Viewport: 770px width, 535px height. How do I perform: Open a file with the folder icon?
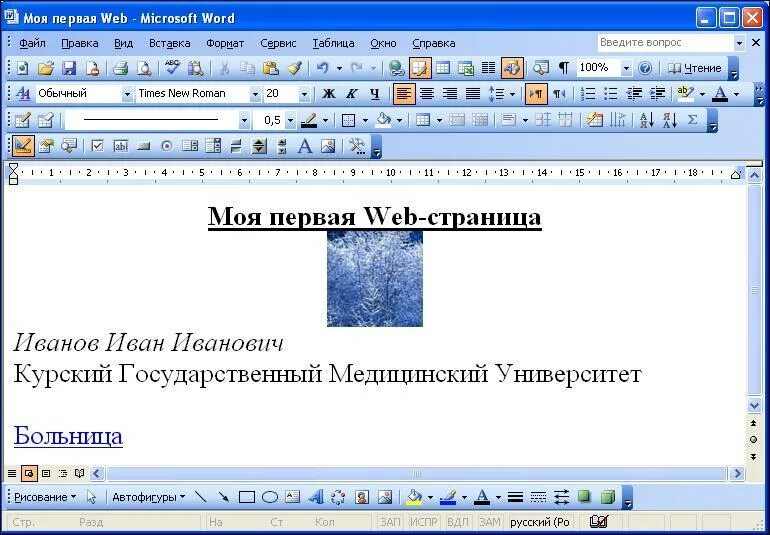(46, 68)
